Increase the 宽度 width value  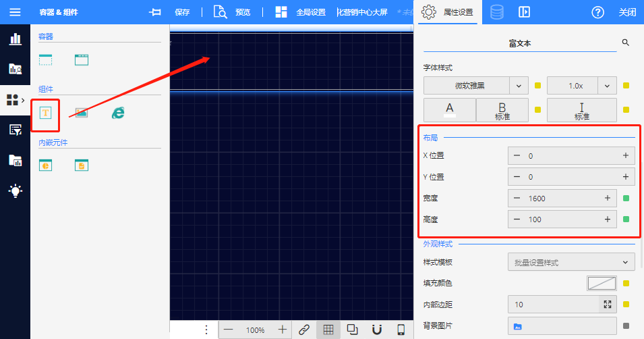tap(607, 198)
